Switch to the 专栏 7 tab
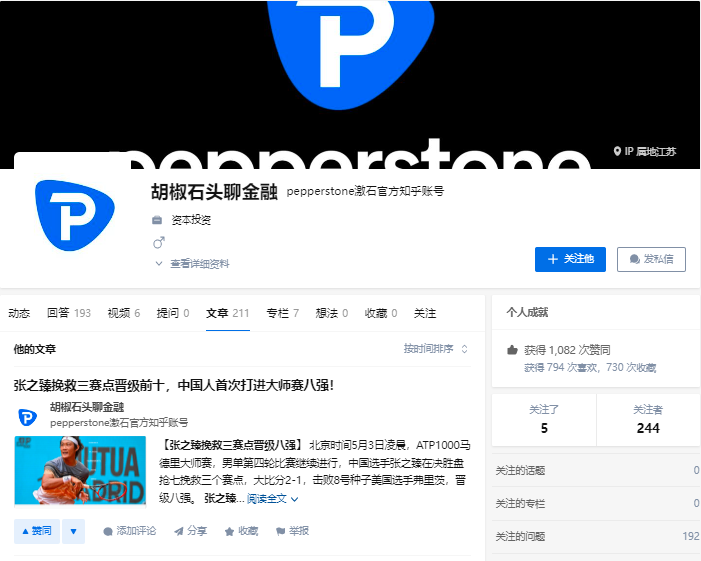The image size is (701, 561). 283,313
